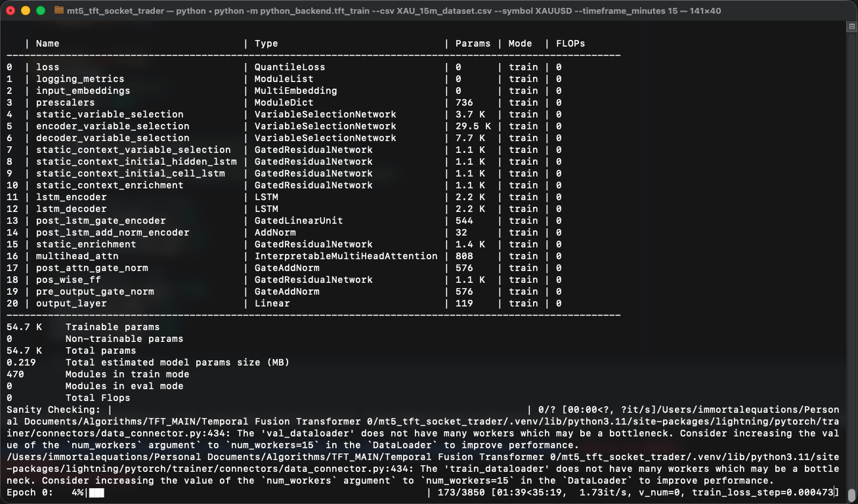Maximize the terminal using the green button
This screenshot has width=858, height=504.
pyautogui.click(x=41, y=10)
